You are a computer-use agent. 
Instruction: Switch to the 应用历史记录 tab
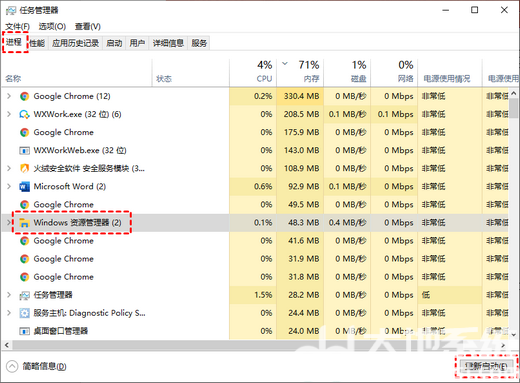(x=76, y=43)
